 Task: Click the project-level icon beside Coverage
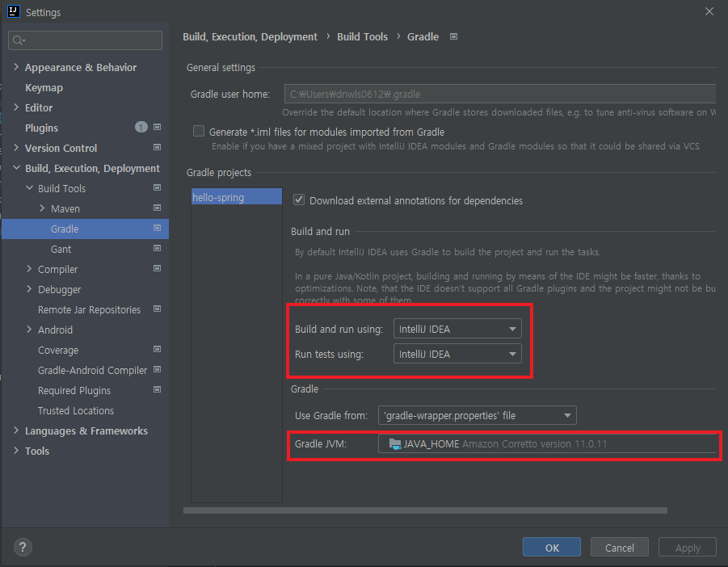(157, 350)
